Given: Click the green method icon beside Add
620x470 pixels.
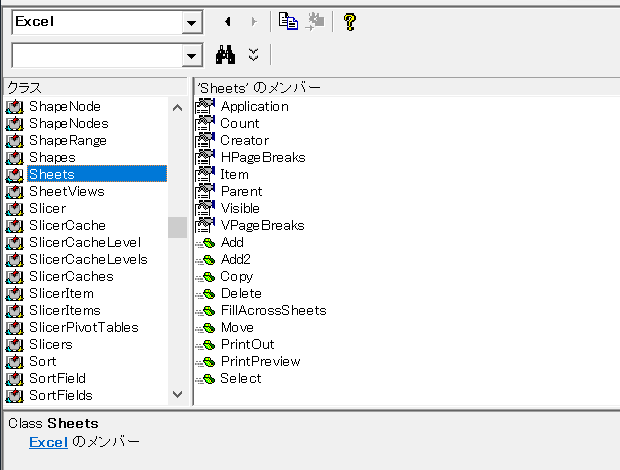Looking at the screenshot, I should (x=206, y=243).
